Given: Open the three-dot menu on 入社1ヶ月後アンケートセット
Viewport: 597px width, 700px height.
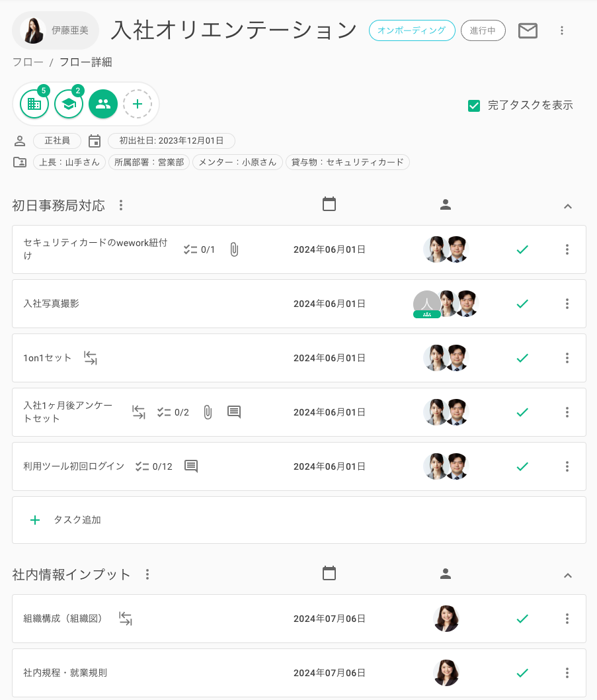Looking at the screenshot, I should pyautogui.click(x=567, y=412).
